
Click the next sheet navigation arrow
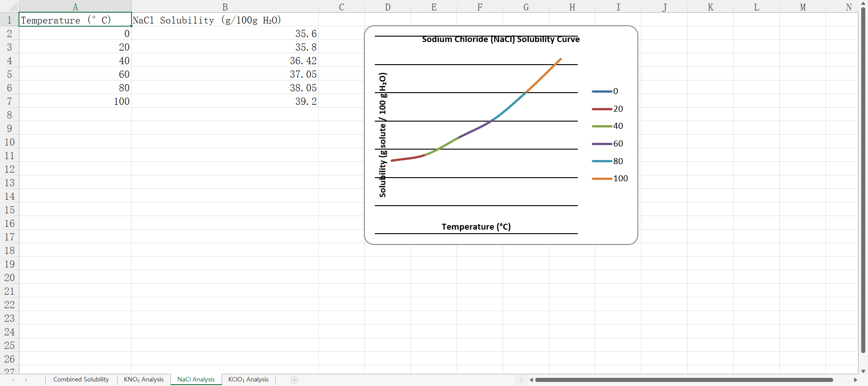tap(26, 380)
